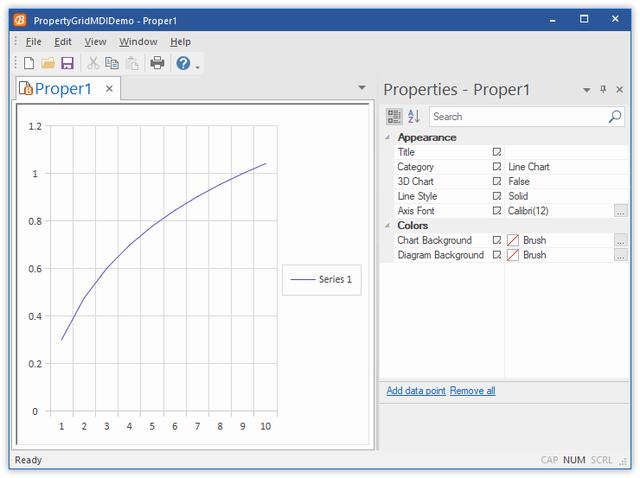The width and height of the screenshot is (640, 478).
Task: Click the 3D Chart property marker box
Action: 496,182
